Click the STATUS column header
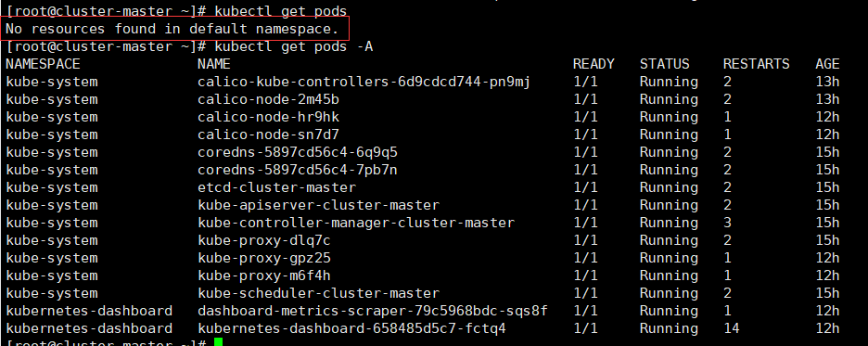The width and height of the screenshot is (868, 346). (x=664, y=64)
